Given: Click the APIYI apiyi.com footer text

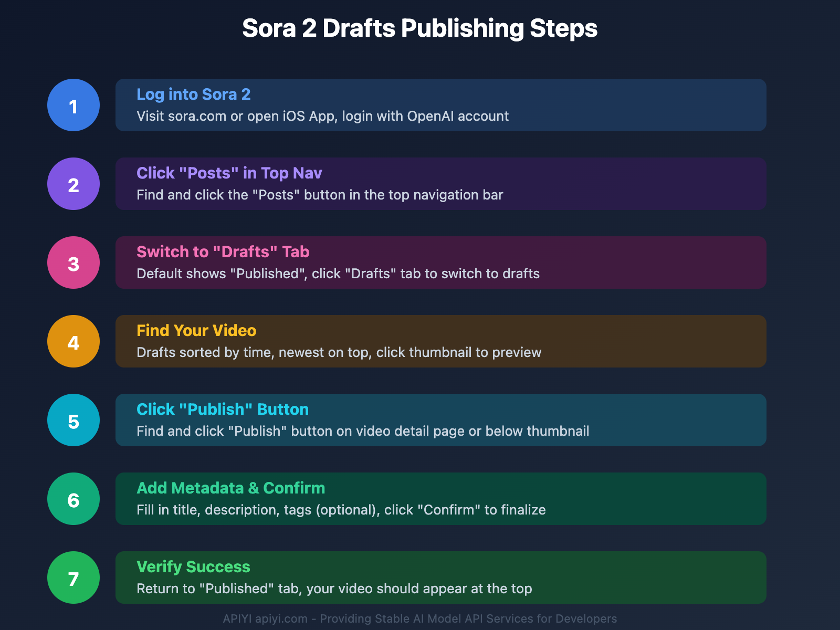Looking at the screenshot, I should [419, 619].
